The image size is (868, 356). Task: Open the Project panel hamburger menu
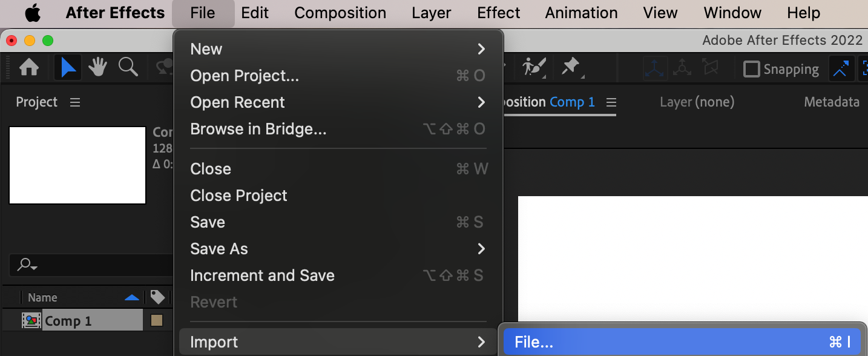tap(75, 102)
